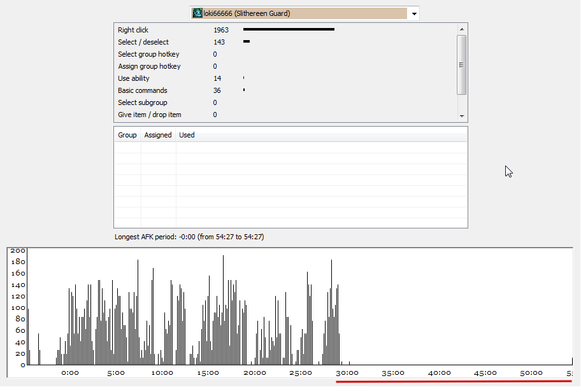581x392 pixels.
Task: Select the Assign group hotkey row
Action: point(285,66)
